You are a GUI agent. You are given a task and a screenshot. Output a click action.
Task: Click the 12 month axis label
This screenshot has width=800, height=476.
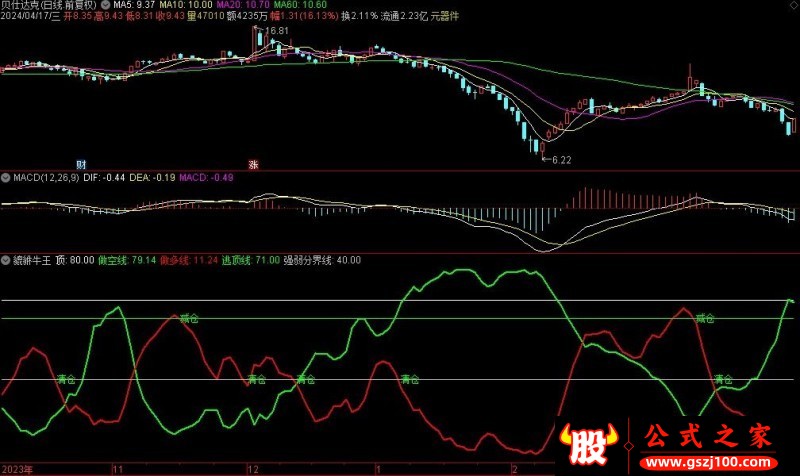[253, 469]
